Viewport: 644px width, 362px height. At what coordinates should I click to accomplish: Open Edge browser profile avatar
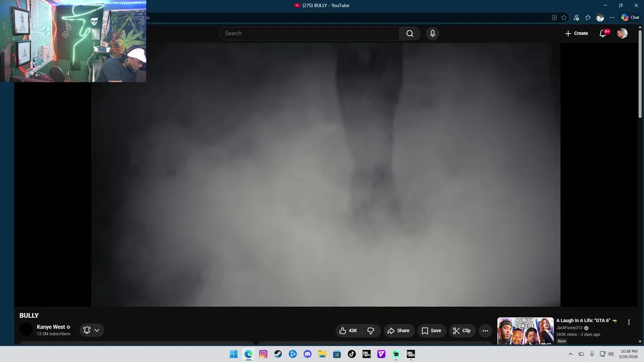(600, 18)
